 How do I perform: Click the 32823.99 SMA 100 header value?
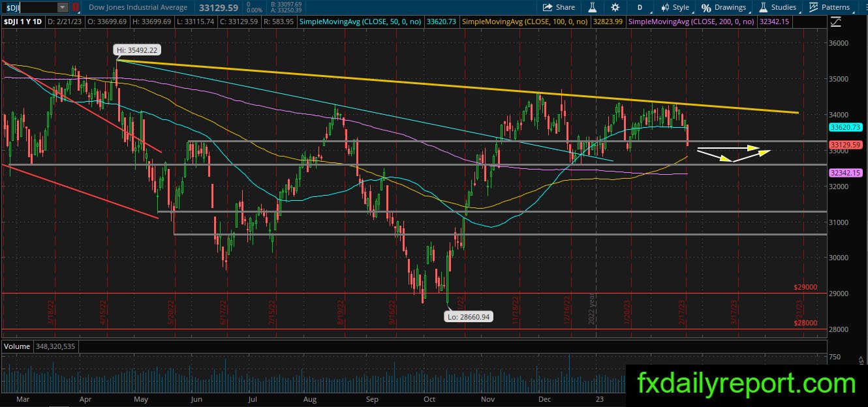607,22
